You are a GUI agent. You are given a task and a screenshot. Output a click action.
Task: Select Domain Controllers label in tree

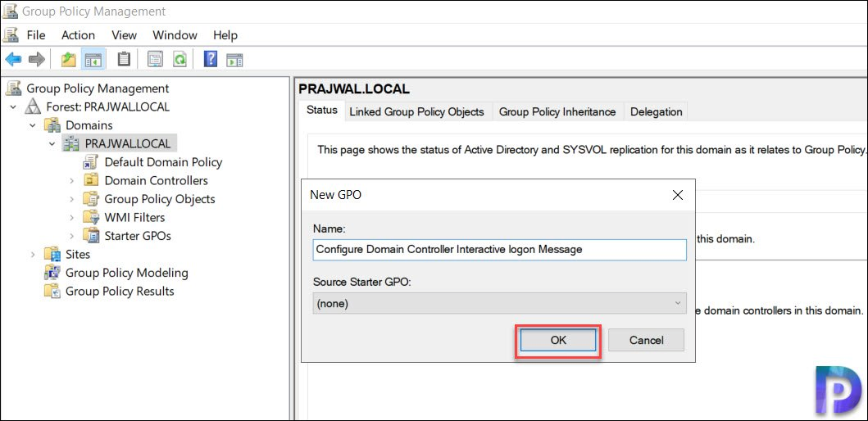point(156,181)
